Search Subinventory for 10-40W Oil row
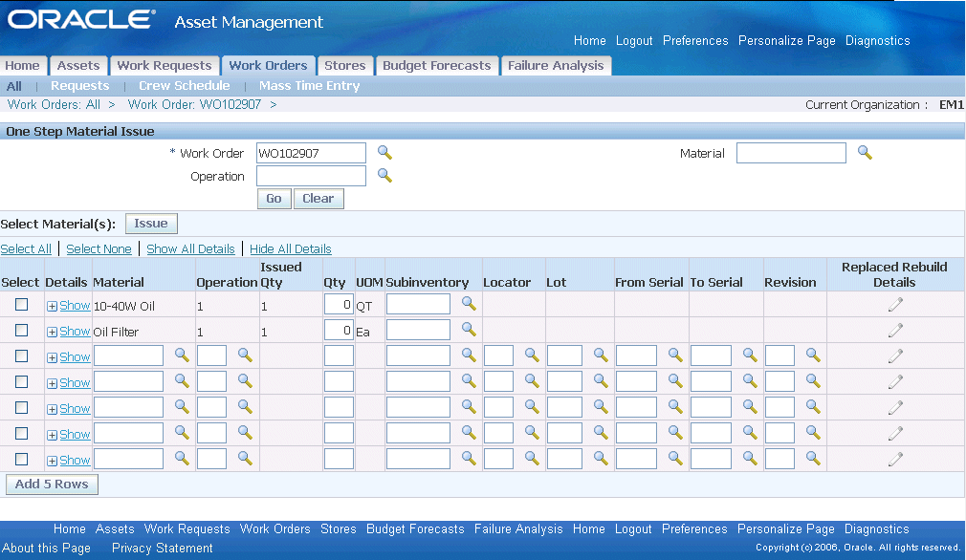This screenshot has height=560, width=966. 469,303
